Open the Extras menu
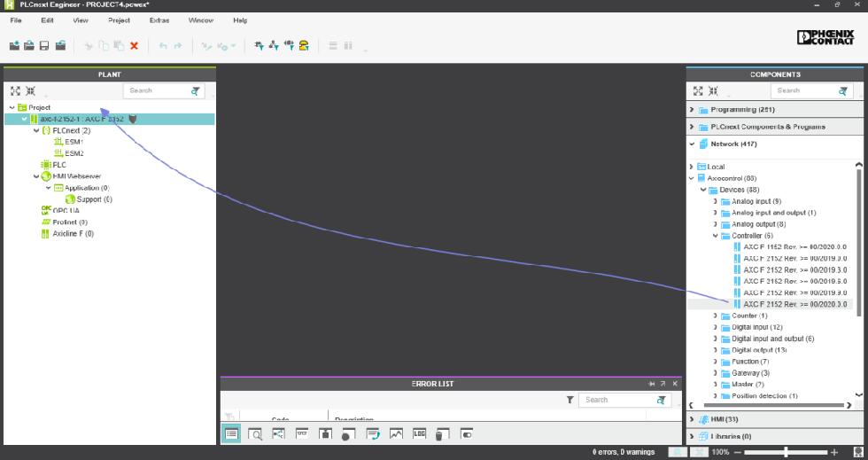Screen dimensions: 868x460 [159, 20]
